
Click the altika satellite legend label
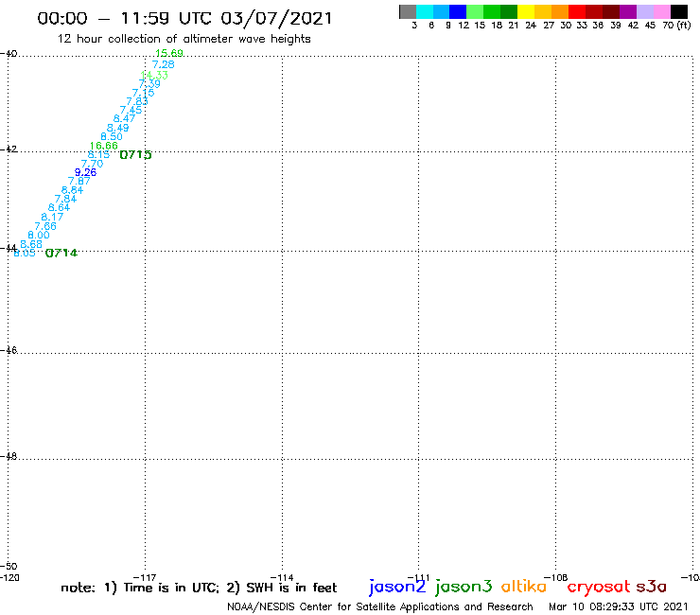tap(524, 587)
